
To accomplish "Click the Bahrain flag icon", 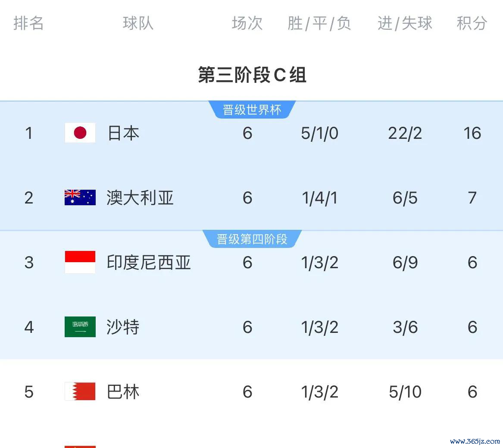I will coord(80,391).
